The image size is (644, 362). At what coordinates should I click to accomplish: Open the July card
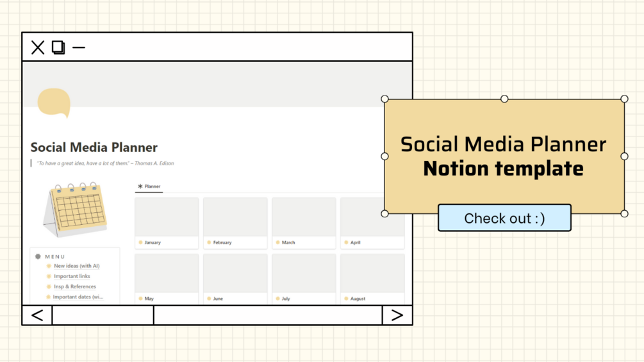coord(304,279)
